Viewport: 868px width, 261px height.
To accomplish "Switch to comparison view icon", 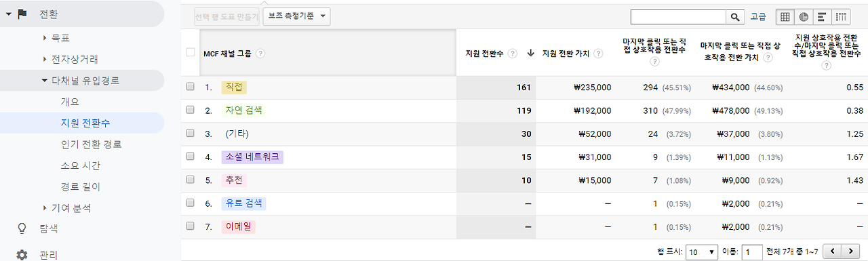I will tap(842, 16).
